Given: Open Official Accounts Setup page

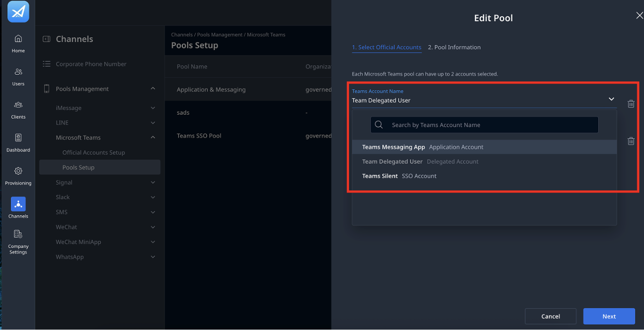Looking at the screenshot, I should click(93, 152).
